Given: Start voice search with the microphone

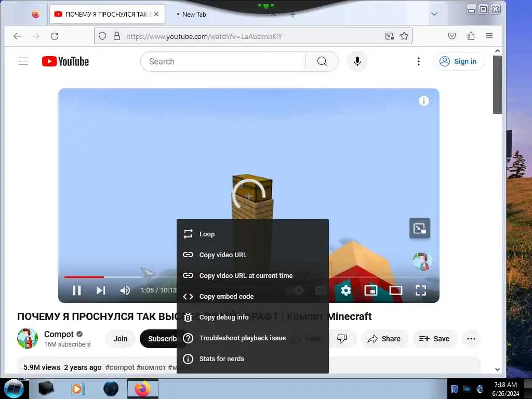Looking at the screenshot, I should coord(357,61).
